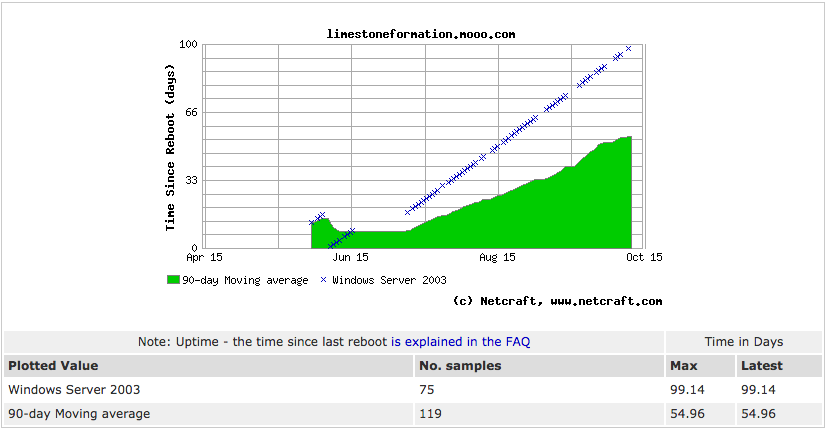Click the '90-day Moving average' legend text

tap(245, 280)
